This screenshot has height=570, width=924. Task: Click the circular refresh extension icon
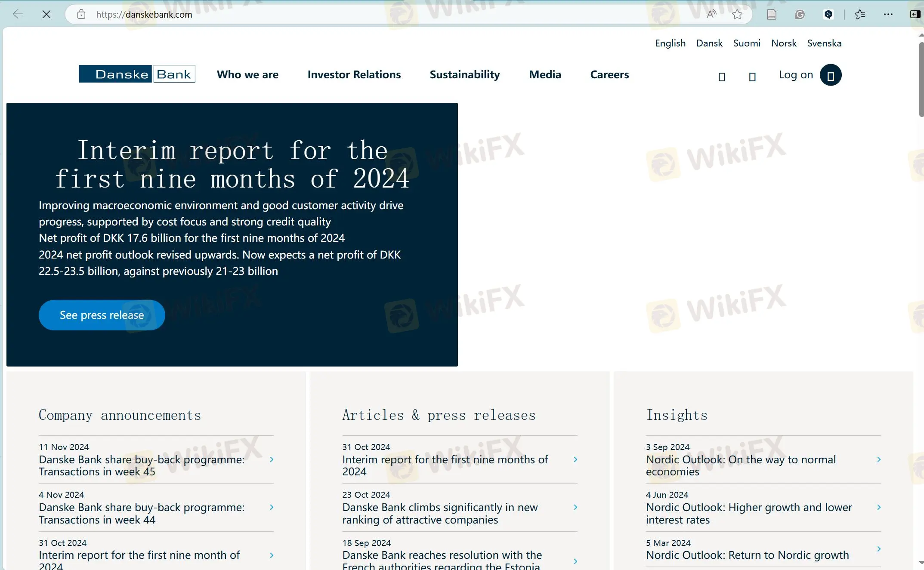tap(800, 14)
